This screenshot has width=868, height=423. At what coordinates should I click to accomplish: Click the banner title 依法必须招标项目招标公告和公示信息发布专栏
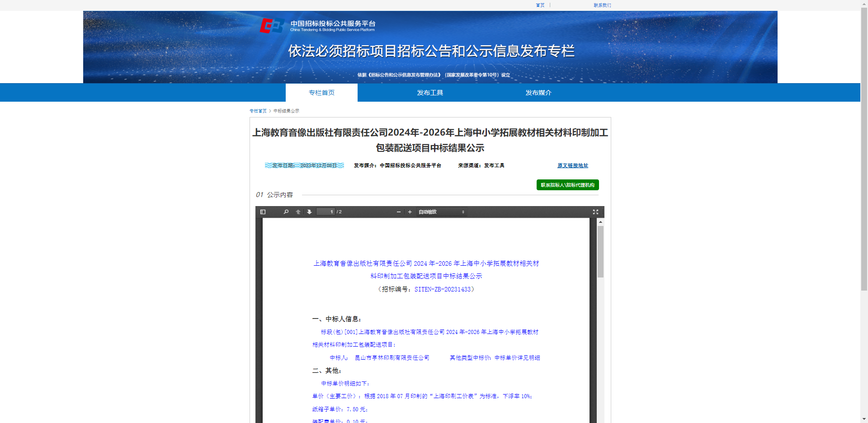pyautogui.click(x=431, y=51)
